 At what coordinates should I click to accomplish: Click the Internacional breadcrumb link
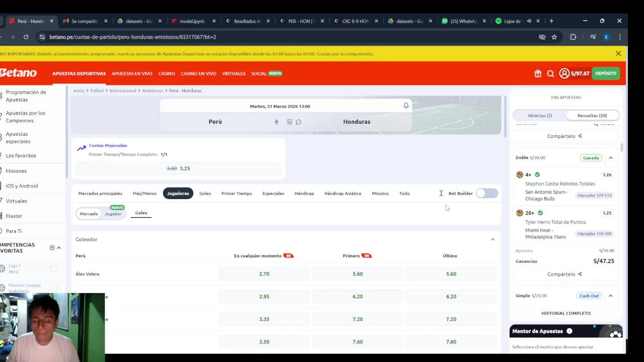(x=123, y=90)
